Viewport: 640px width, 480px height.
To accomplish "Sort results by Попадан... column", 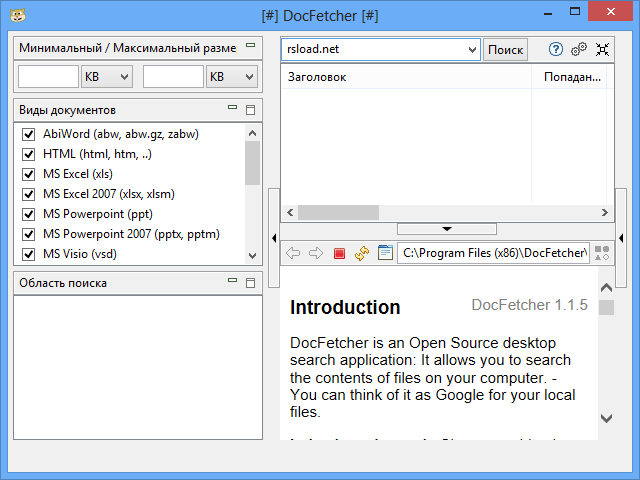I will pos(569,77).
